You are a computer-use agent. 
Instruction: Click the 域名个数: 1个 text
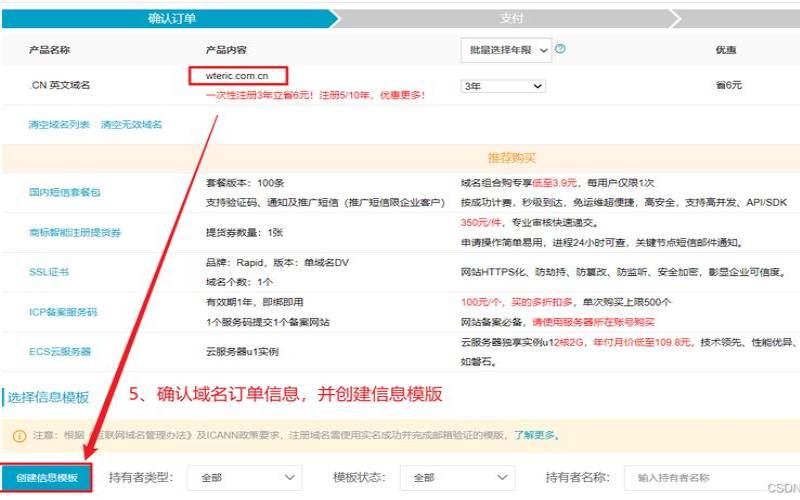[239, 282]
